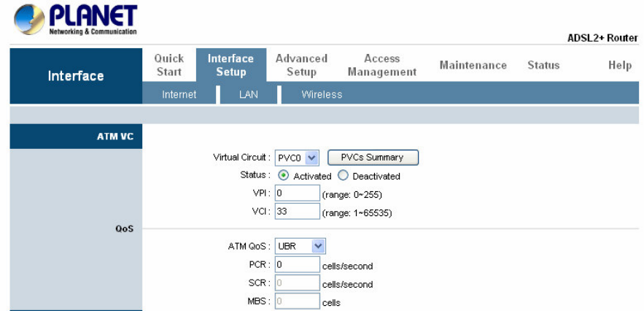Open the Virtual Circuit PVC0 dropdown
Screen dimensions: 644x311
(x=298, y=158)
